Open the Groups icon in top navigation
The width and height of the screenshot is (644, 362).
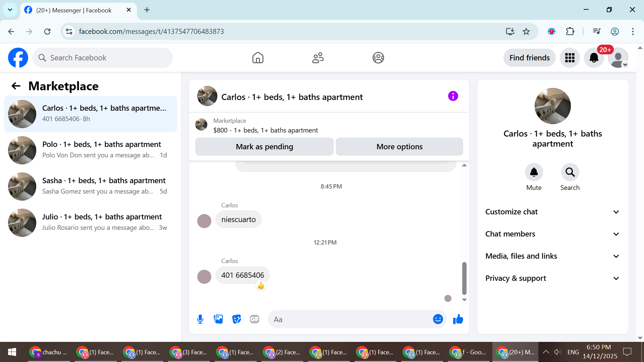pyautogui.click(x=378, y=58)
